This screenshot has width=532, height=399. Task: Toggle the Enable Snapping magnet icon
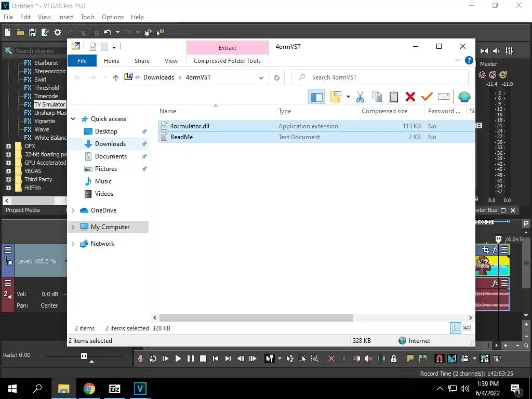(x=440, y=358)
